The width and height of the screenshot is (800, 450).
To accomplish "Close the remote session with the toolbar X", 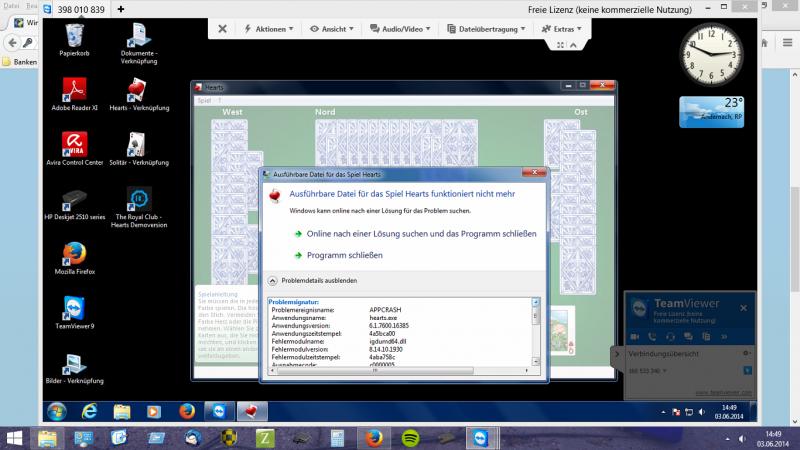I will [222, 29].
